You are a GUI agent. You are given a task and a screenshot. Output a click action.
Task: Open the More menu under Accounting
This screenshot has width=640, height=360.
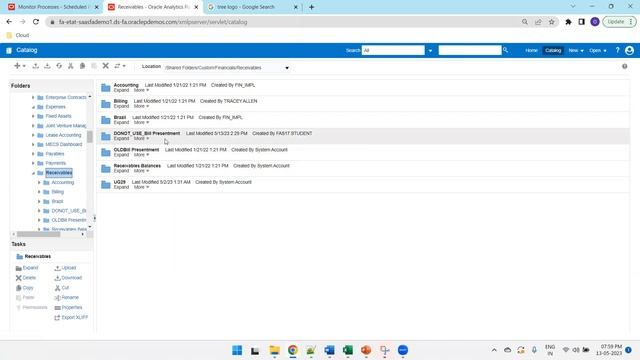click(x=141, y=90)
